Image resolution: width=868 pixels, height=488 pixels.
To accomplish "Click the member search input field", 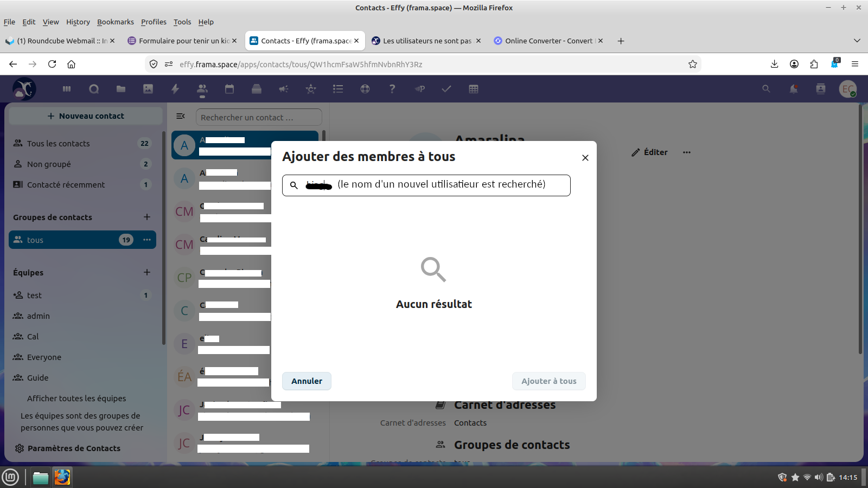I will click(426, 185).
